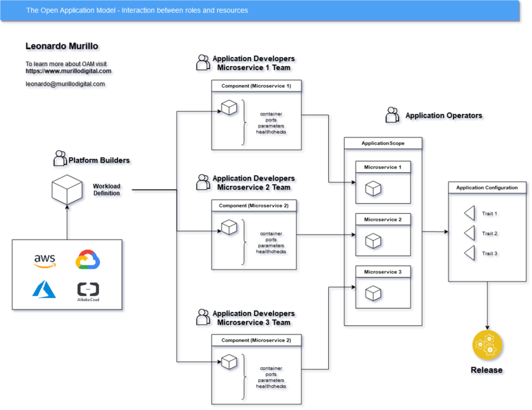Viewport: 532px width, 410px height.
Task: Click people icon for Microservice 3 Team
Action: (x=203, y=317)
